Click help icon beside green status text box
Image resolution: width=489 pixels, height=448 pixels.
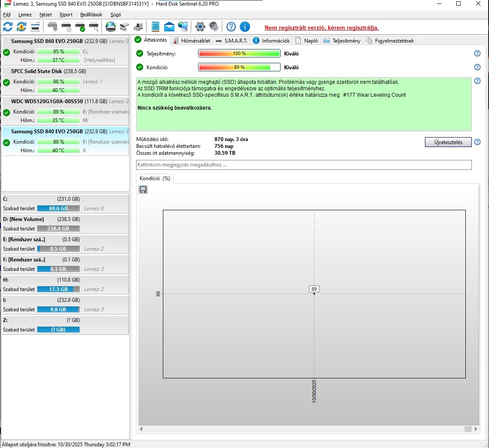477,81
